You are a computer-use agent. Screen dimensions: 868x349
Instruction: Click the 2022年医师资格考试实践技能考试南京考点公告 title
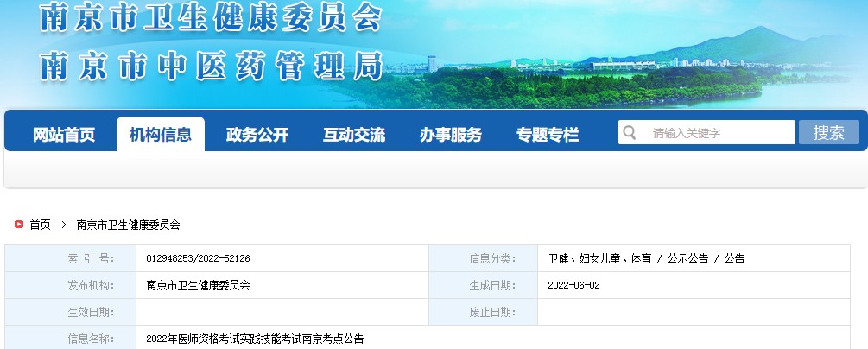coord(255,339)
